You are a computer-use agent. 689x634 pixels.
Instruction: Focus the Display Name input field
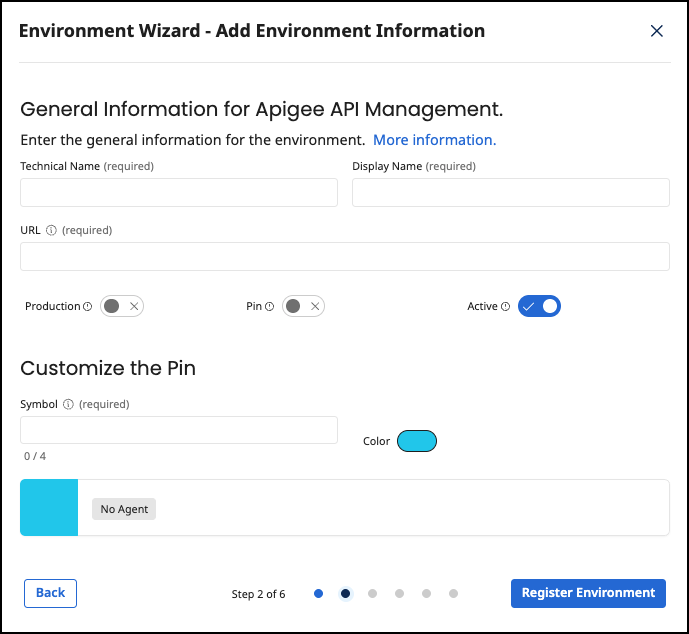[511, 192]
